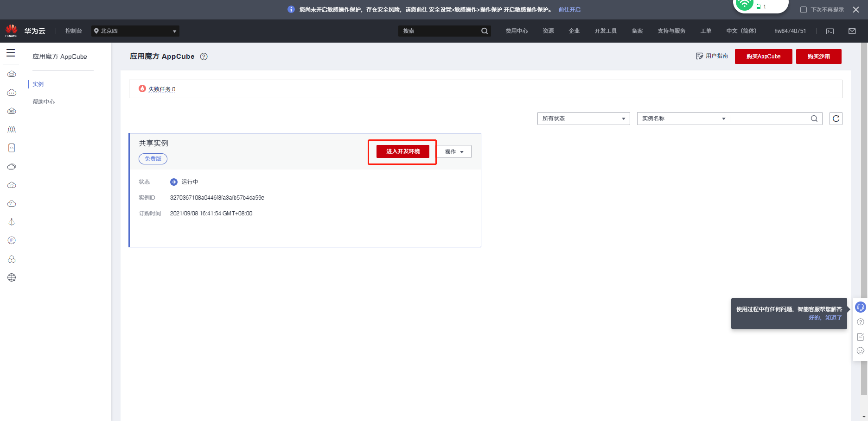The image size is (868, 421).
Task: Click the top bar search magnifier icon
Action: pos(485,31)
